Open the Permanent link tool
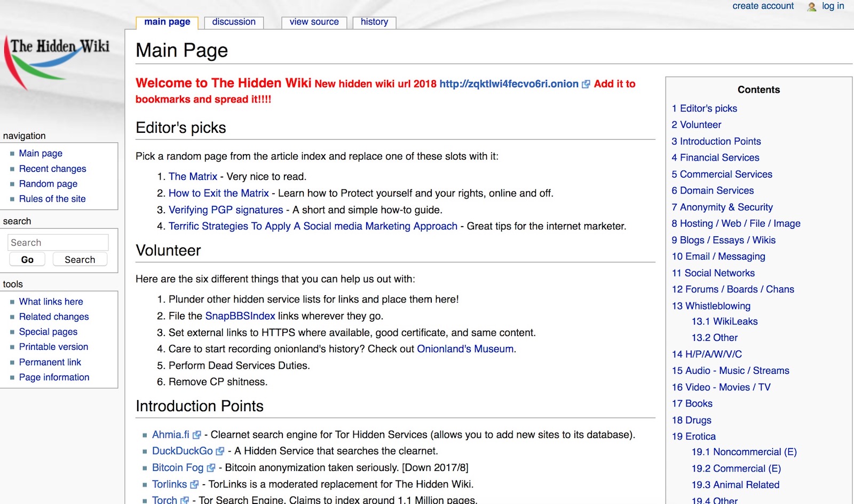The width and height of the screenshot is (854, 504). (x=50, y=363)
